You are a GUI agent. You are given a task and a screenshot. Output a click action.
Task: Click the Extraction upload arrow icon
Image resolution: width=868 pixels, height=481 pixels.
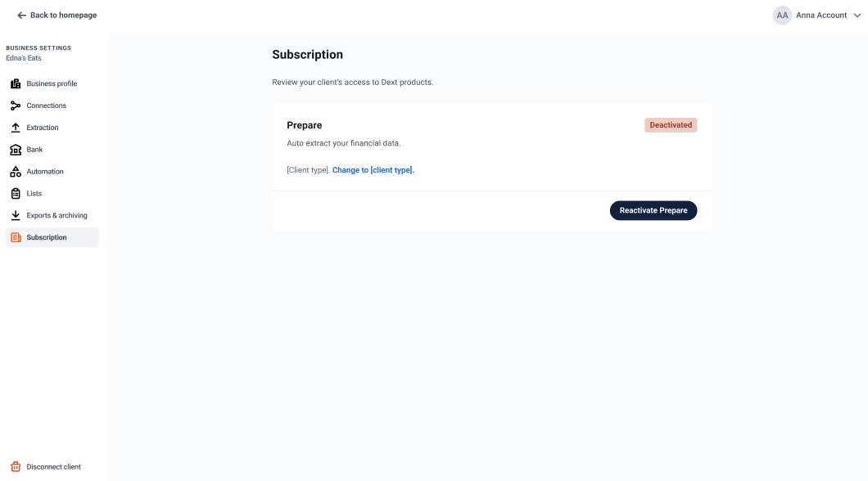coord(16,128)
